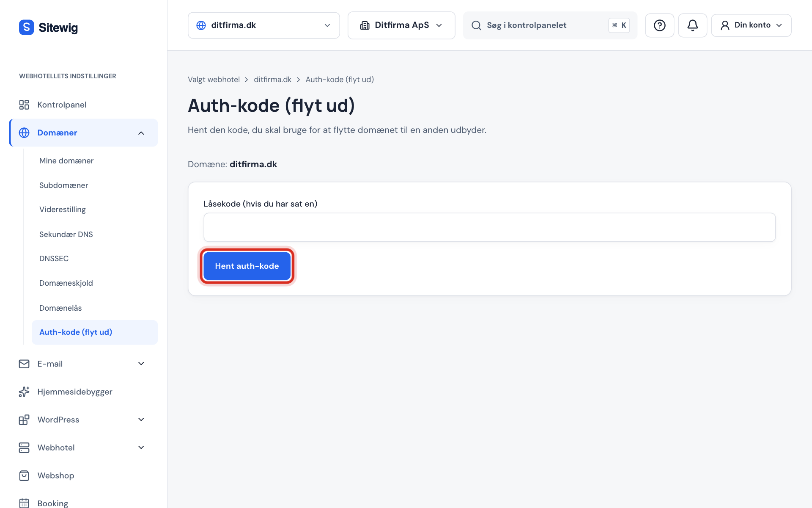Click the Sitewig logo
The height and width of the screenshot is (508, 812).
(48, 28)
